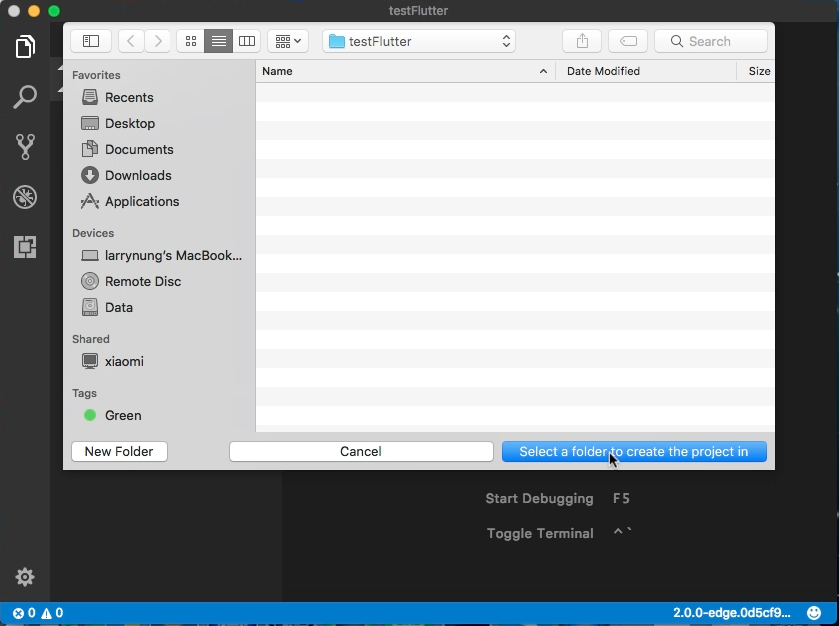The width and height of the screenshot is (839, 626).
Task: Open Extensions icon in VS Code activity bar
Action: [25, 247]
